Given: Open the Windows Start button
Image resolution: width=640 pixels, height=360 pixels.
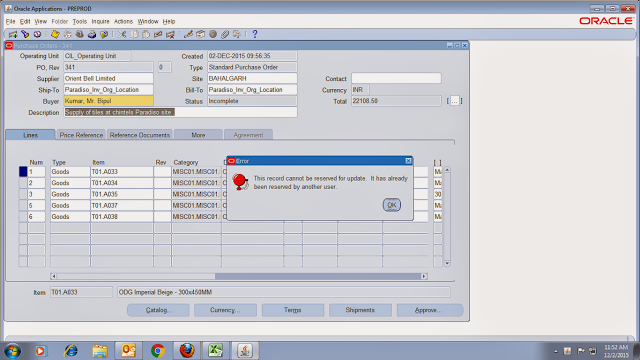Looking at the screenshot, I should 13,351.
